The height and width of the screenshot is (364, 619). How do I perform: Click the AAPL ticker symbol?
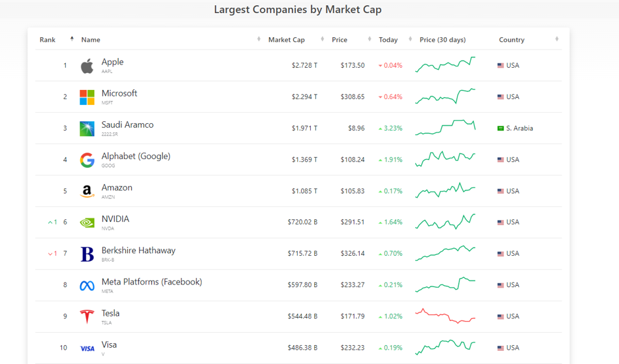106,72
